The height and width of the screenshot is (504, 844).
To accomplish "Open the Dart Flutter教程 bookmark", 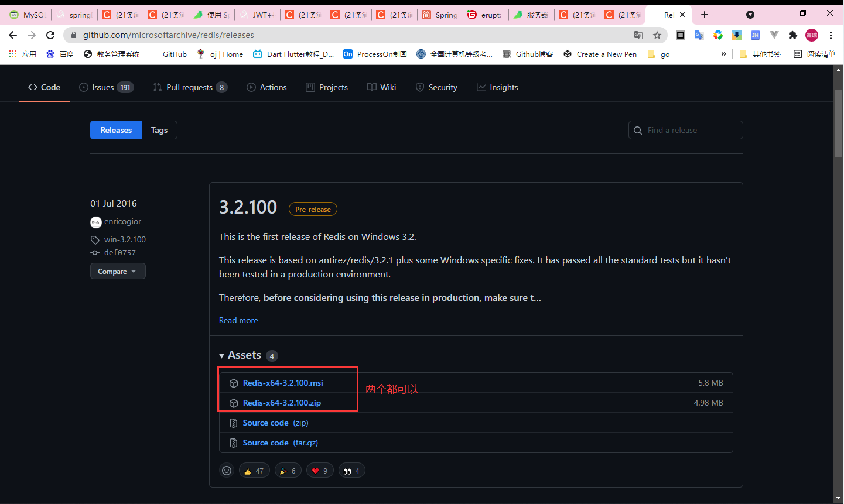I will (x=293, y=54).
